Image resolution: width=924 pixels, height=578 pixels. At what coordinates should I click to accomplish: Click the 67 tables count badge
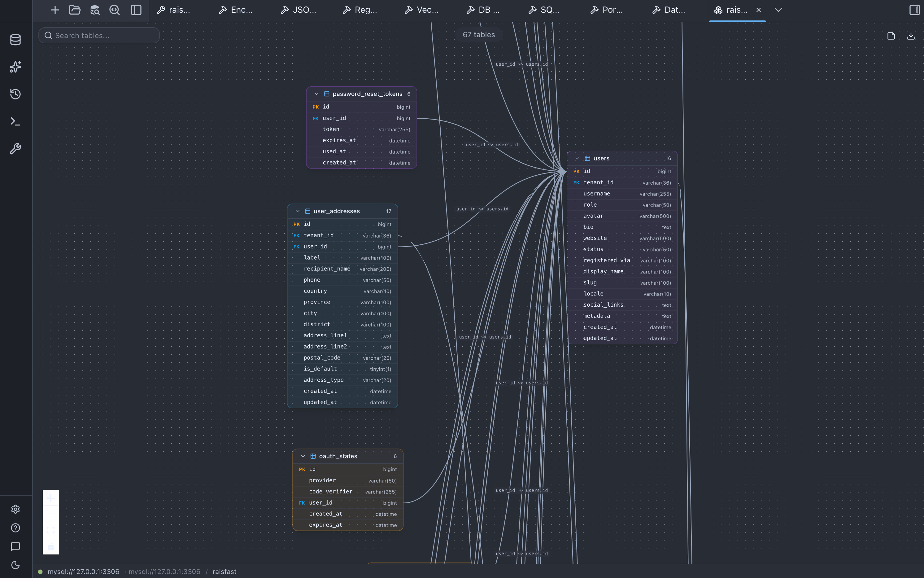[479, 35]
